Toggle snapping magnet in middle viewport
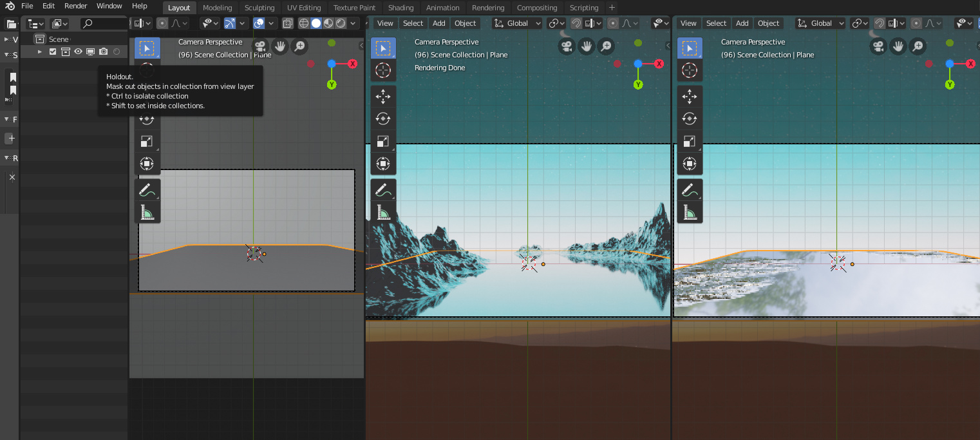The width and height of the screenshot is (980, 440). tap(576, 23)
